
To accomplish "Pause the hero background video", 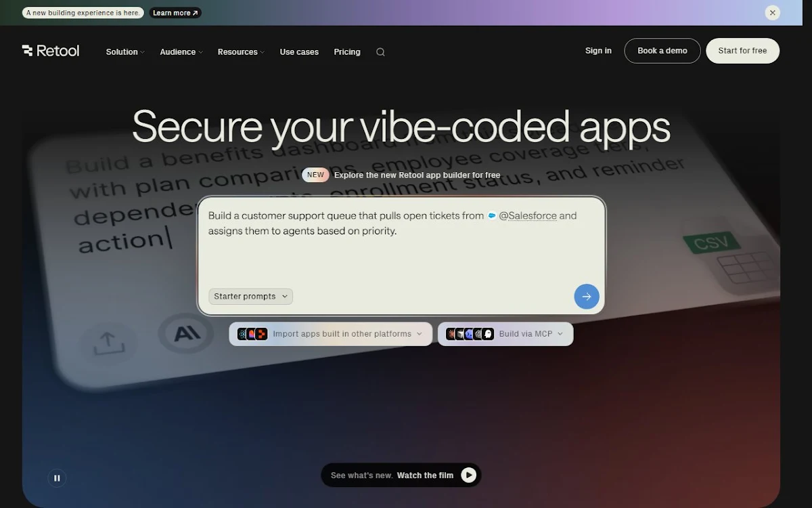I will tap(57, 478).
